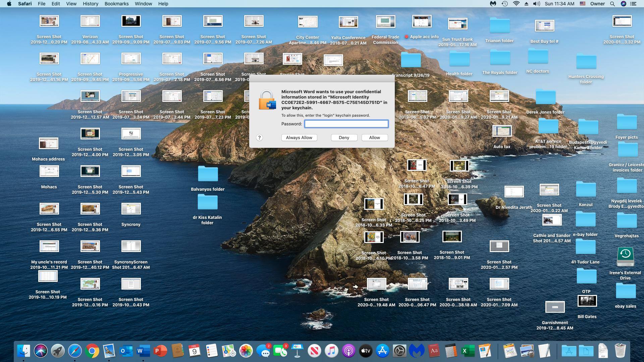
Task: Open PowerPoint from the Dock
Action: [x=160, y=351]
